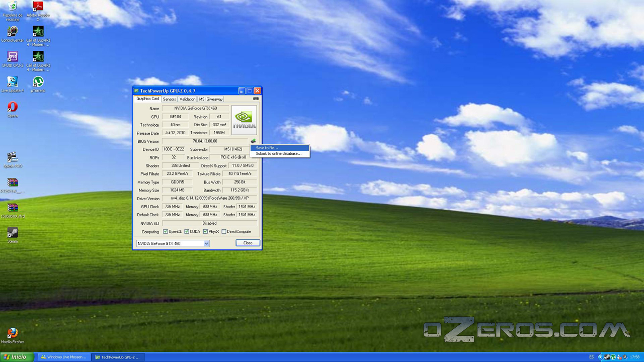Select the Splash PRO desktop icon
This screenshot has width=644, height=362.
coord(13,160)
